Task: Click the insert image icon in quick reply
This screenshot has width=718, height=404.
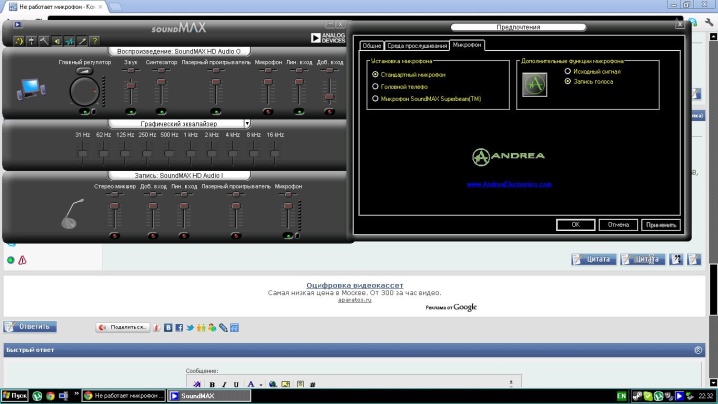Action: click(286, 384)
